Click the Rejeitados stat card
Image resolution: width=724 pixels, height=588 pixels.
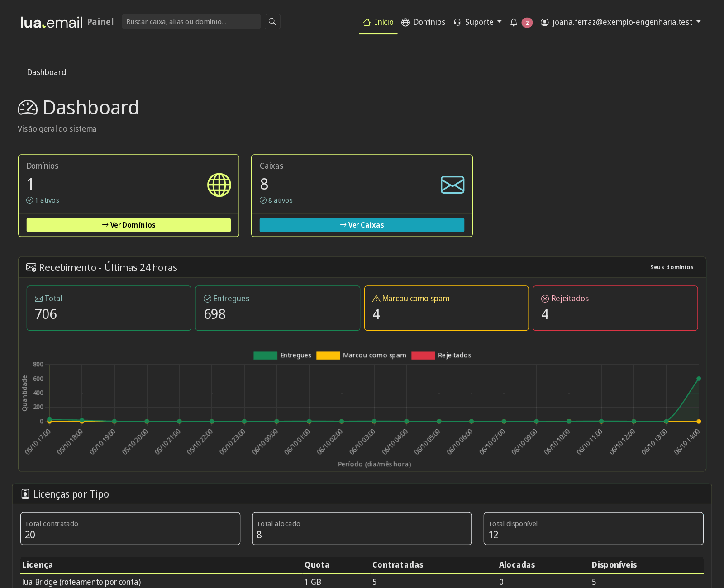[615, 308]
